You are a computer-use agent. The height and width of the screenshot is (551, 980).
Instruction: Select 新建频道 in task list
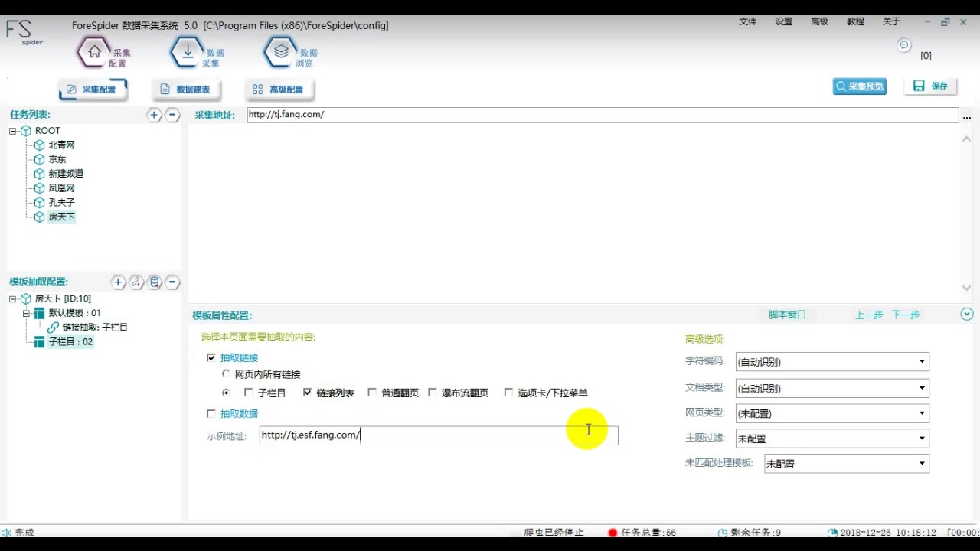coord(66,174)
